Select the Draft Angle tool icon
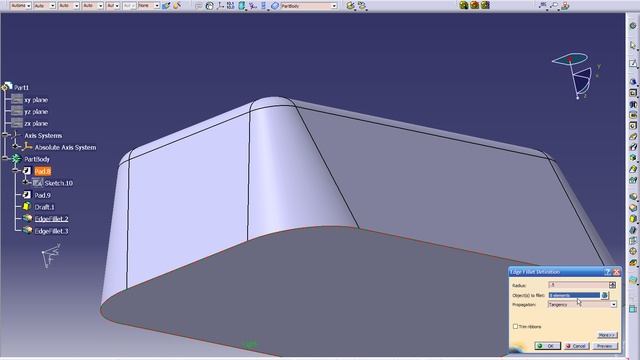The image size is (640, 360). pyautogui.click(x=633, y=219)
